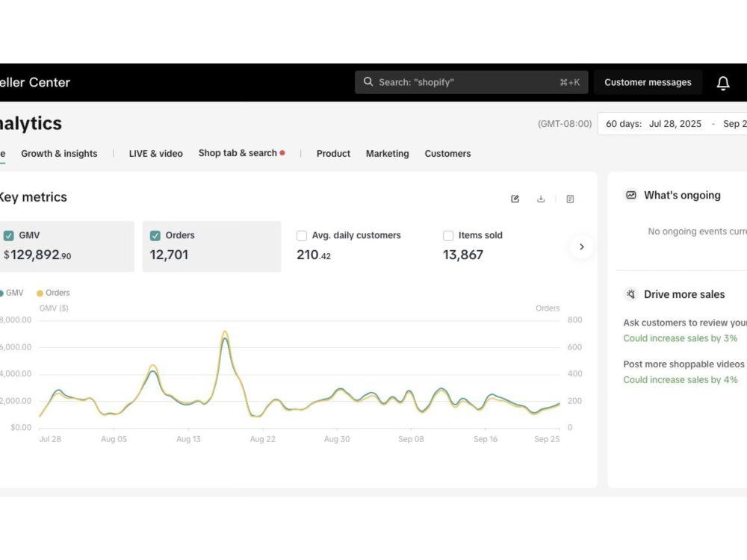This screenshot has height=560, width=747.
Task: Click the 12,701 orders value
Action: [169, 255]
